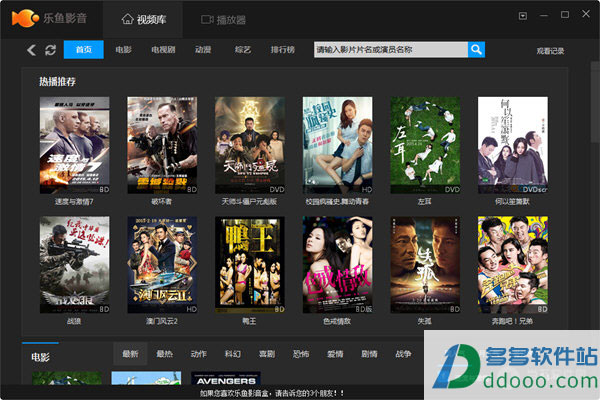600x400 pixels.
Task: Open the 天师斗僵尸 poster
Action: point(250,145)
